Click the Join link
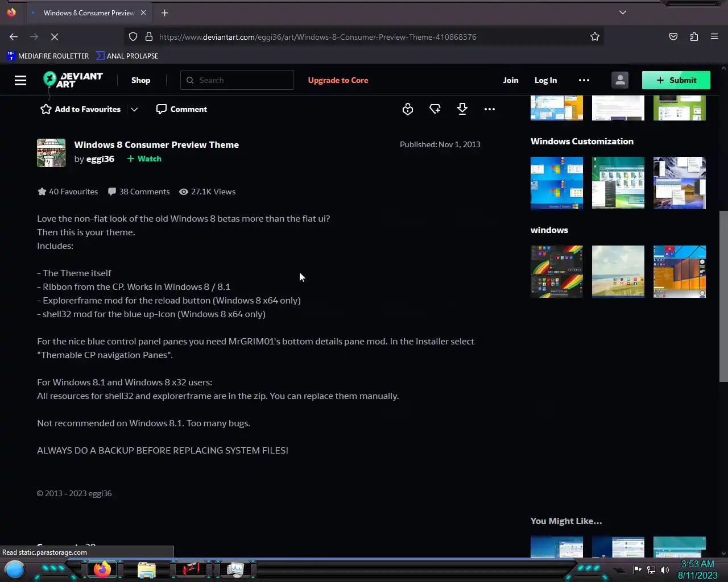This screenshot has width=728, height=582. (510, 80)
